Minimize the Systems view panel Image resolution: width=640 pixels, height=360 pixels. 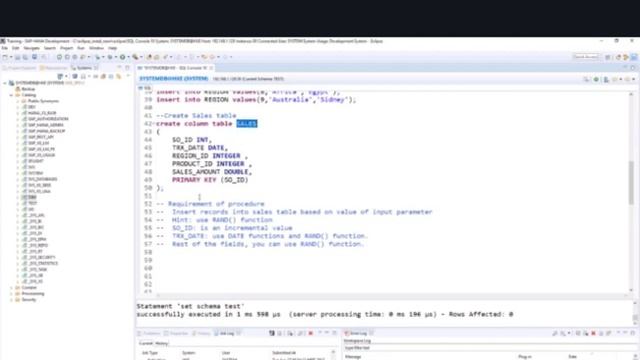(120, 67)
